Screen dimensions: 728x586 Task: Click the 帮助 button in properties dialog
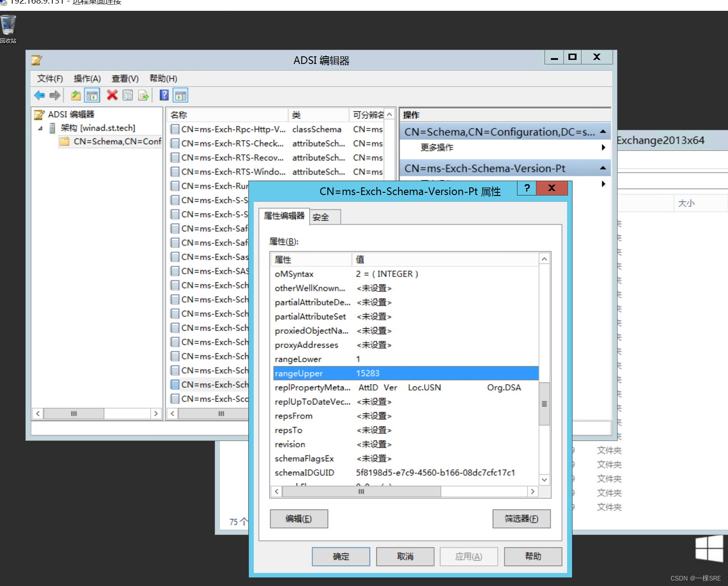coord(533,557)
